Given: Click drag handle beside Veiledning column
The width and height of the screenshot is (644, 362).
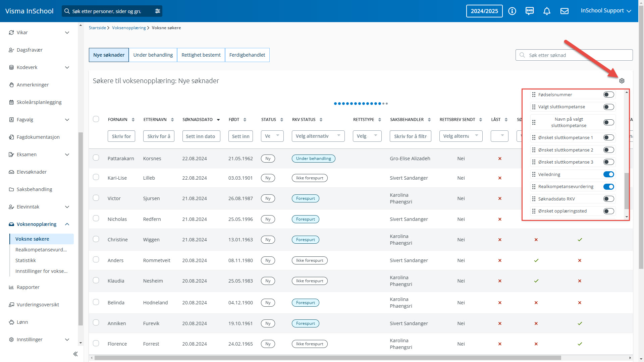Looking at the screenshot, I should coord(534,174).
